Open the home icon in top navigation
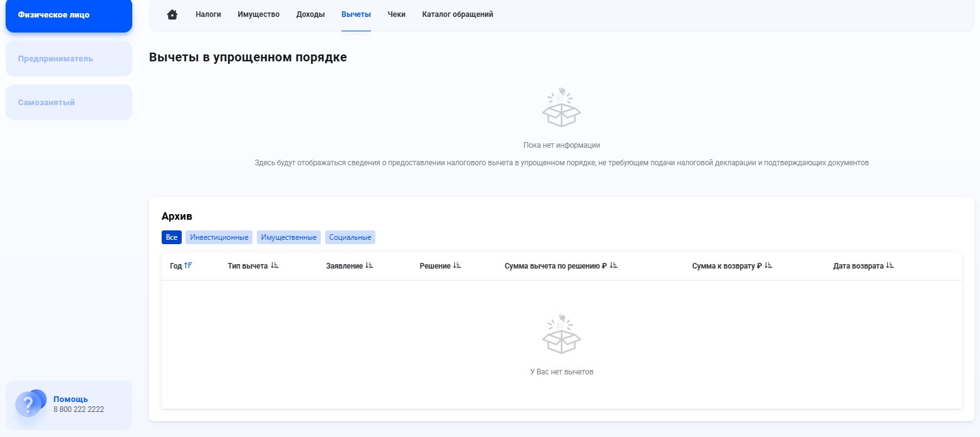The width and height of the screenshot is (980, 437). [172, 14]
